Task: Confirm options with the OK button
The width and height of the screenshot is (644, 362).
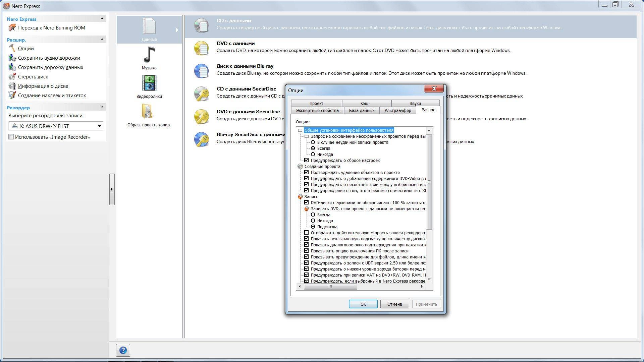Action: [x=363, y=304]
